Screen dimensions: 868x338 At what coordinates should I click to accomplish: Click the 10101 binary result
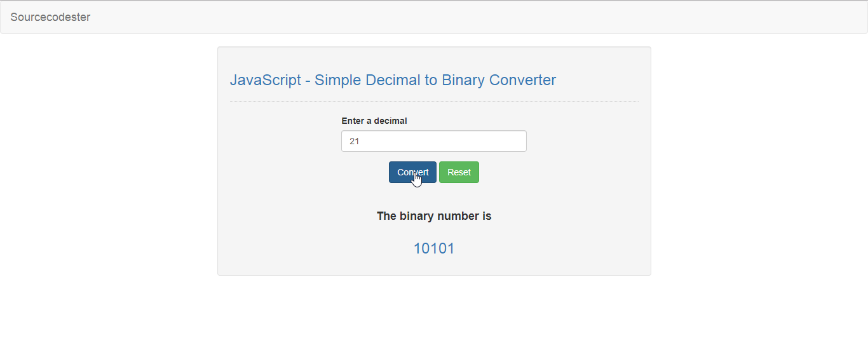[x=434, y=248]
